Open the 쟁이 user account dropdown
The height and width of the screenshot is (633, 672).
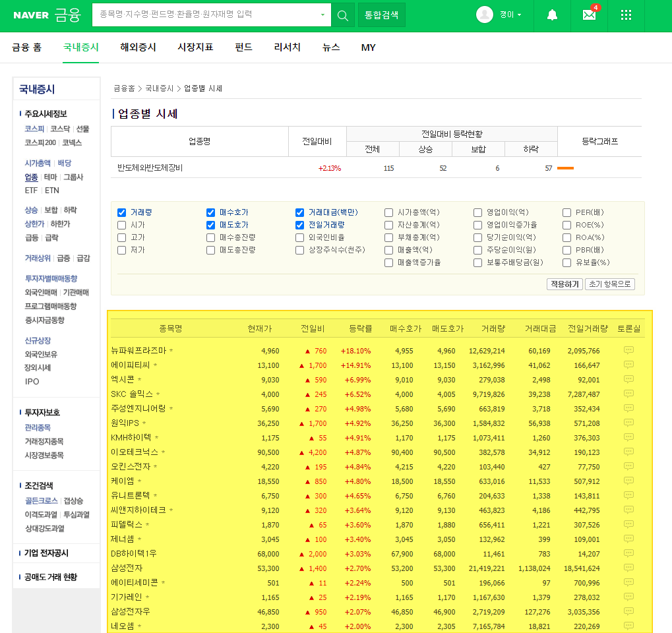click(x=510, y=15)
